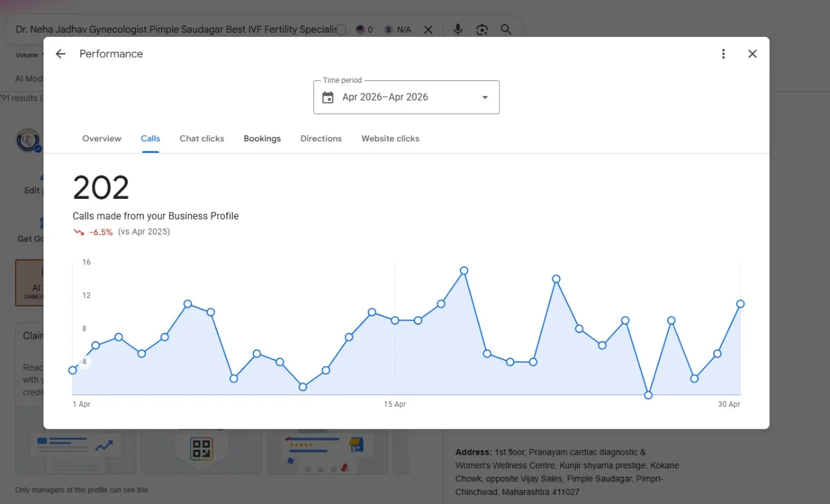Click the '30 Apr' axis label
The height and width of the screenshot is (504, 830).
pos(729,404)
